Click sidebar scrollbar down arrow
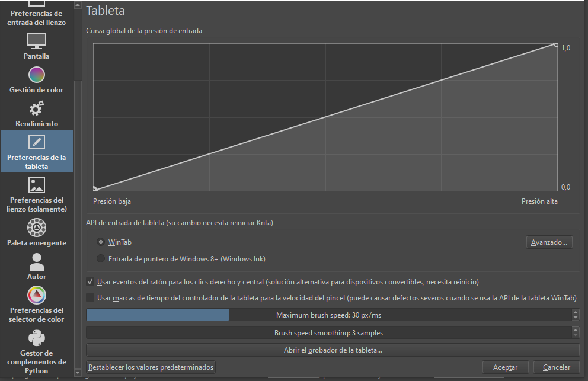 click(78, 373)
